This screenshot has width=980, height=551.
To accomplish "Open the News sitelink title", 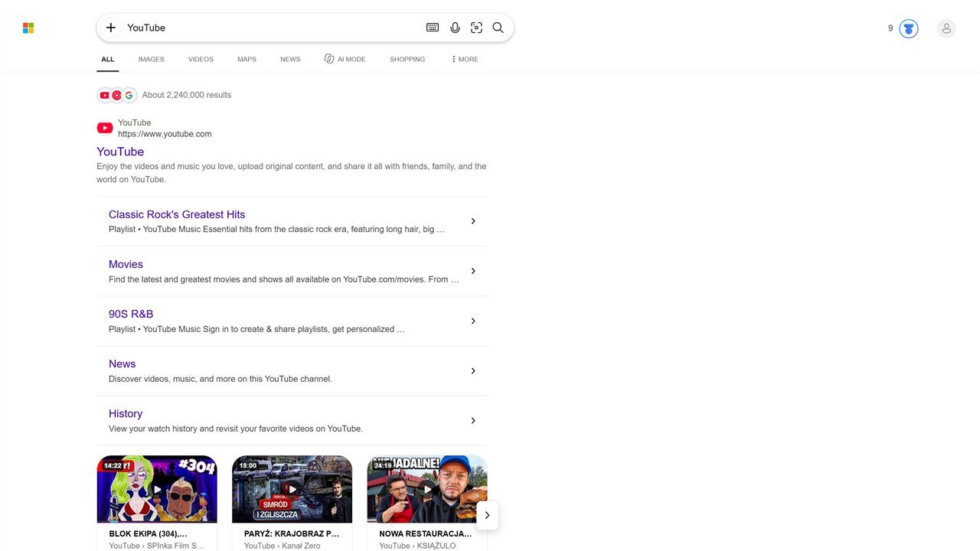I will [122, 364].
